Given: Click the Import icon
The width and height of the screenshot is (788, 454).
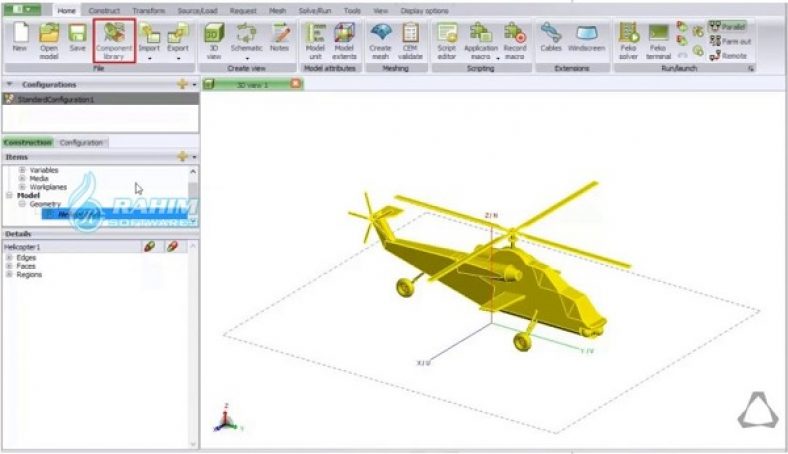Looking at the screenshot, I should point(149,33).
